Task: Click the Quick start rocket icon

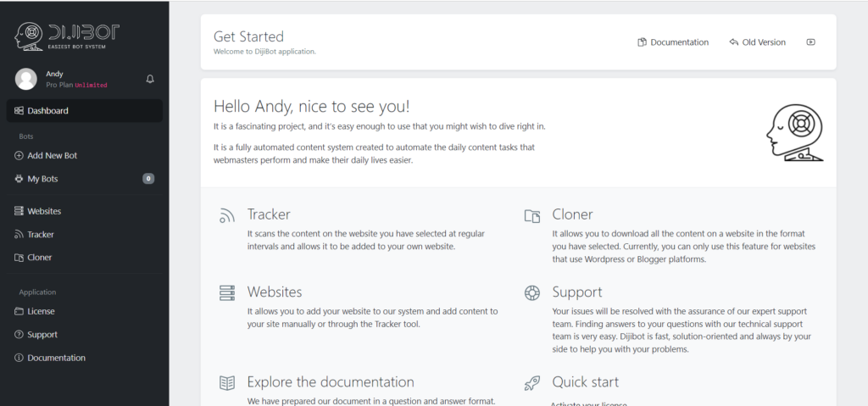Action: (532, 383)
